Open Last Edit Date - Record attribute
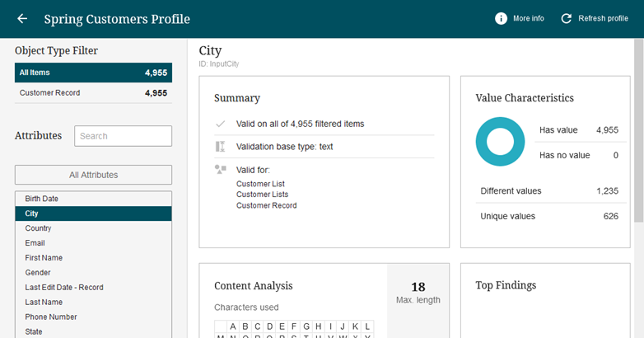This screenshot has height=338, width=644. click(x=93, y=288)
